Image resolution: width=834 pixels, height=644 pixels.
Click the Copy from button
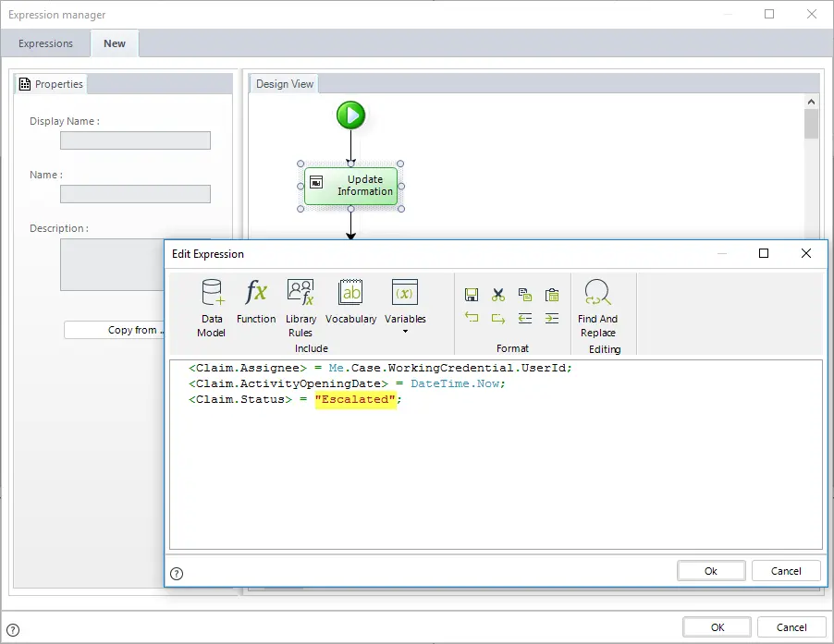115,330
